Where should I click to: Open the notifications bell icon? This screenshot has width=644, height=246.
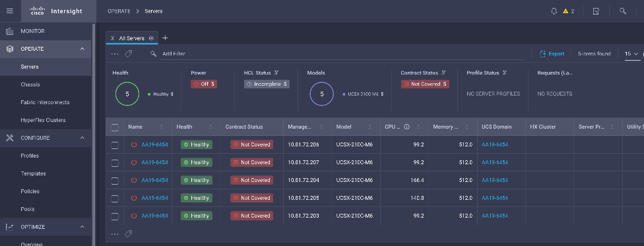tap(554, 11)
